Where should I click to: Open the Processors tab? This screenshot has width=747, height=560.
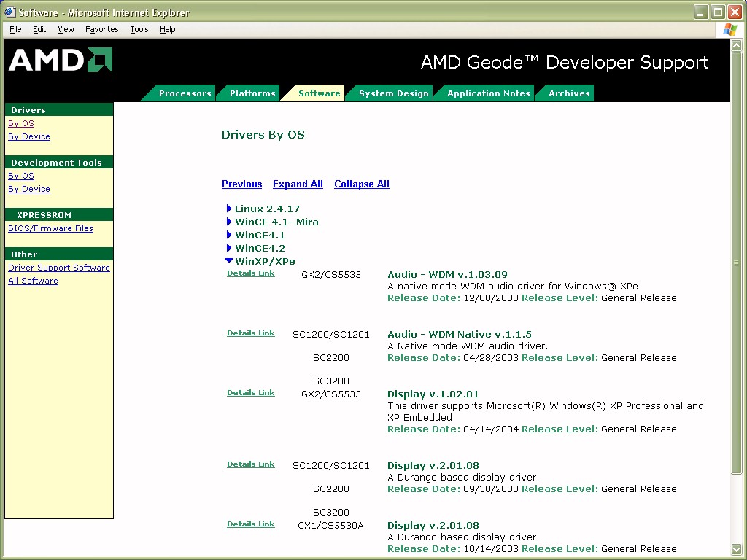point(185,93)
